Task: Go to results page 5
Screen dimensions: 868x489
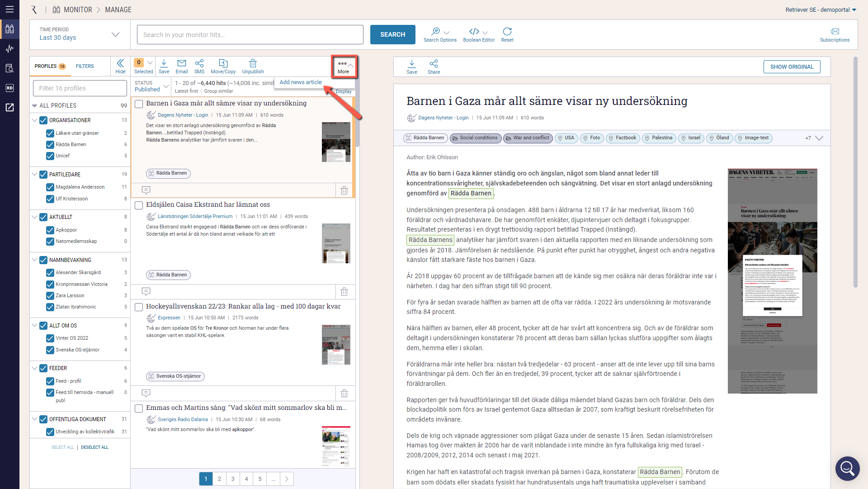Action: pyautogui.click(x=259, y=479)
